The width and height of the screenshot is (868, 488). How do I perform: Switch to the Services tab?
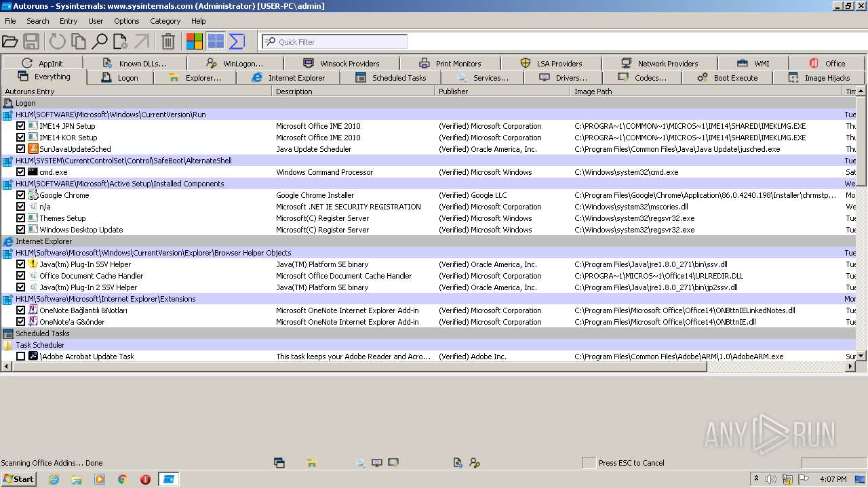[482, 78]
